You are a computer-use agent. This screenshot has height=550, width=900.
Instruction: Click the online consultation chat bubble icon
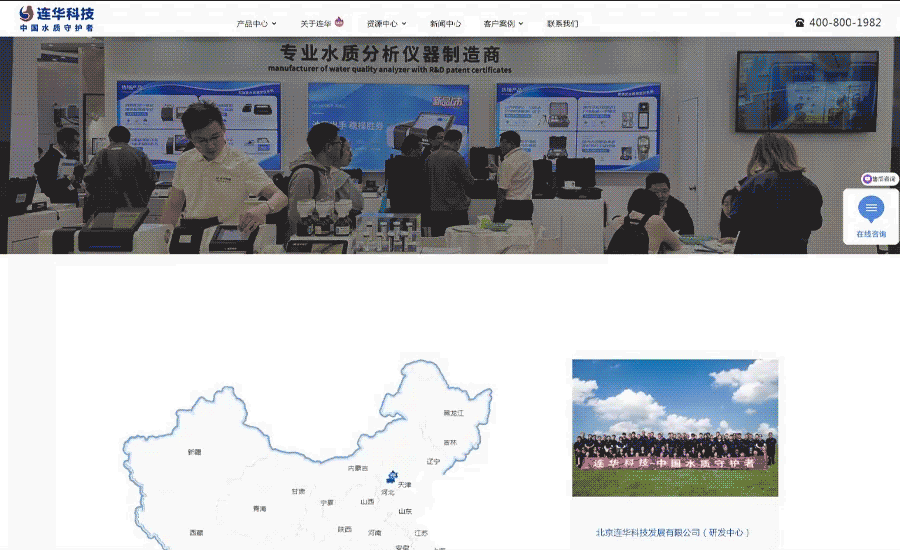coord(871,209)
